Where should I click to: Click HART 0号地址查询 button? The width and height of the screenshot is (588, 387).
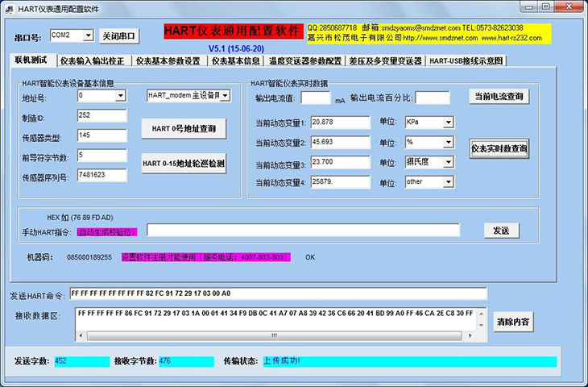pyautogui.click(x=184, y=128)
